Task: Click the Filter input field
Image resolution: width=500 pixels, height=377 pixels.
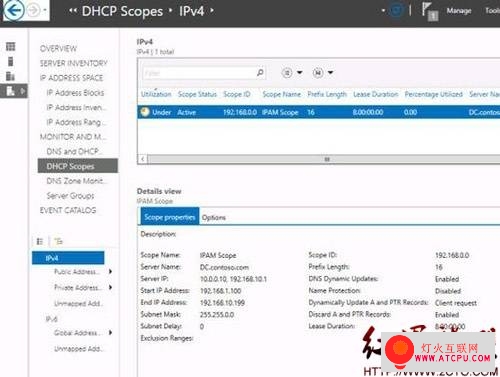Action: coord(199,73)
